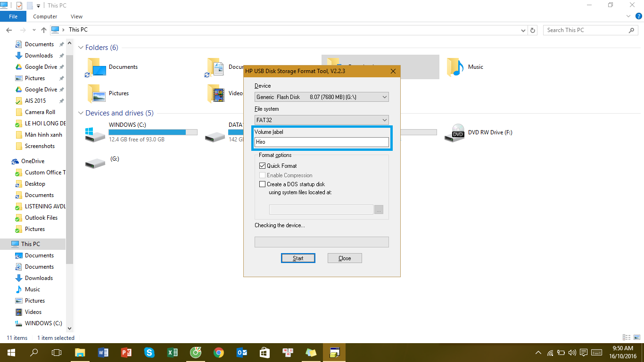Click Start to begin formatting
Image resolution: width=644 pixels, height=362 pixels.
pos(298,258)
